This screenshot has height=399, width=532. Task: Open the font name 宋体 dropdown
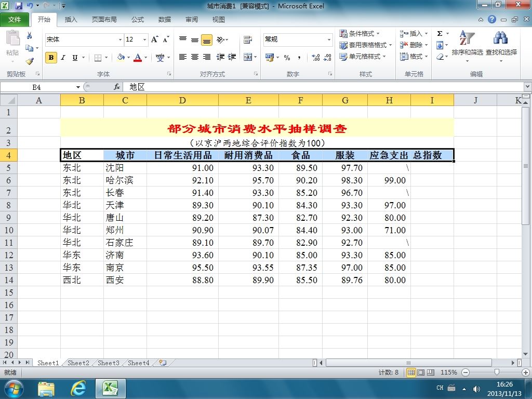pyautogui.click(x=120, y=39)
